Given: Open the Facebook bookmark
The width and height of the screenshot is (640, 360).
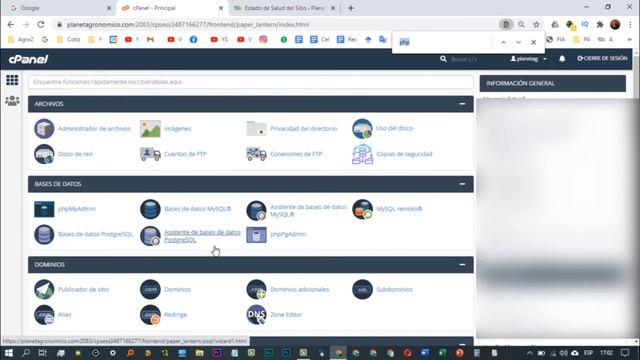Looking at the screenshot, I should (x=193, y=40).
